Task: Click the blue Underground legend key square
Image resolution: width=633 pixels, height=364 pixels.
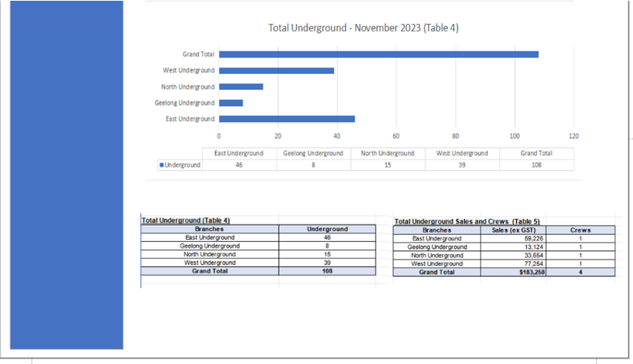Action: [161, 165]
